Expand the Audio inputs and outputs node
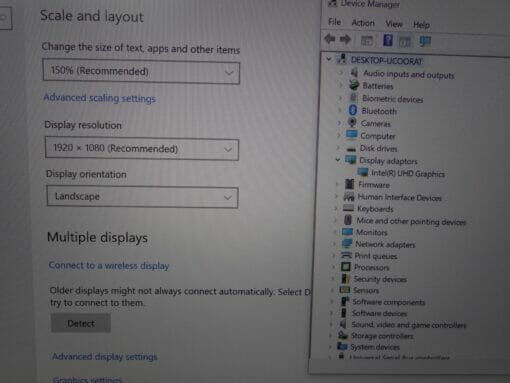 (x=341, y=72)
